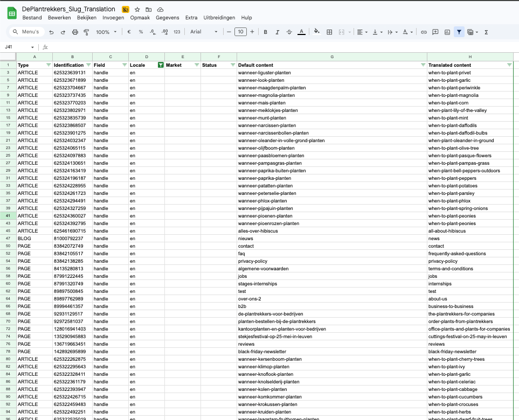Open the Invoegen menu

(x=113, y=18)
